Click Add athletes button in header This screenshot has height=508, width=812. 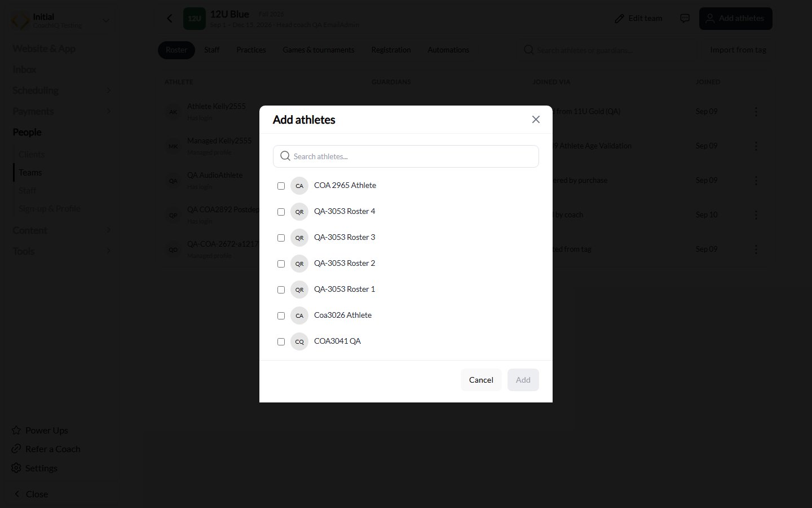point(736,19)
